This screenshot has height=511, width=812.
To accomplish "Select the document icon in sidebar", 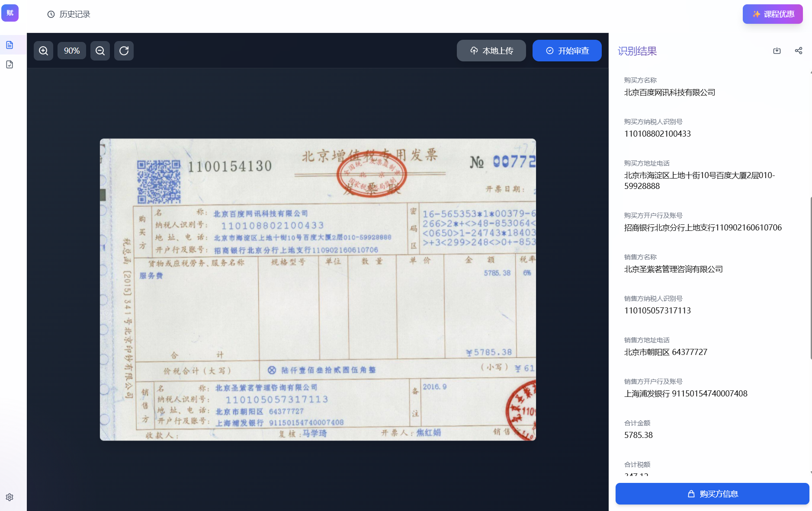I will (x=10, y=45).
